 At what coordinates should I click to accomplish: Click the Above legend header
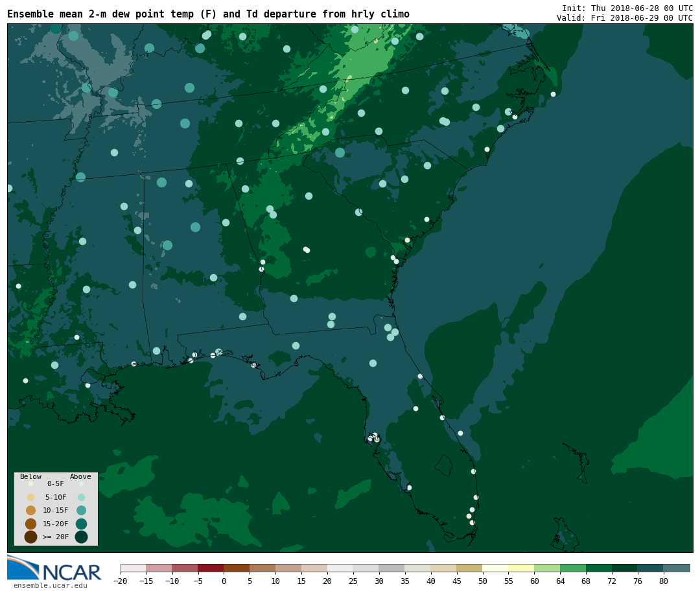(x=80, y=476)
